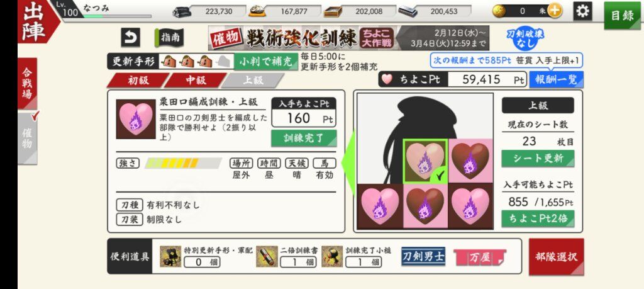644x289 pixels.
Task: Click the 部隊選択 red button
Action: pyautogui.click(x=556, y=257)
